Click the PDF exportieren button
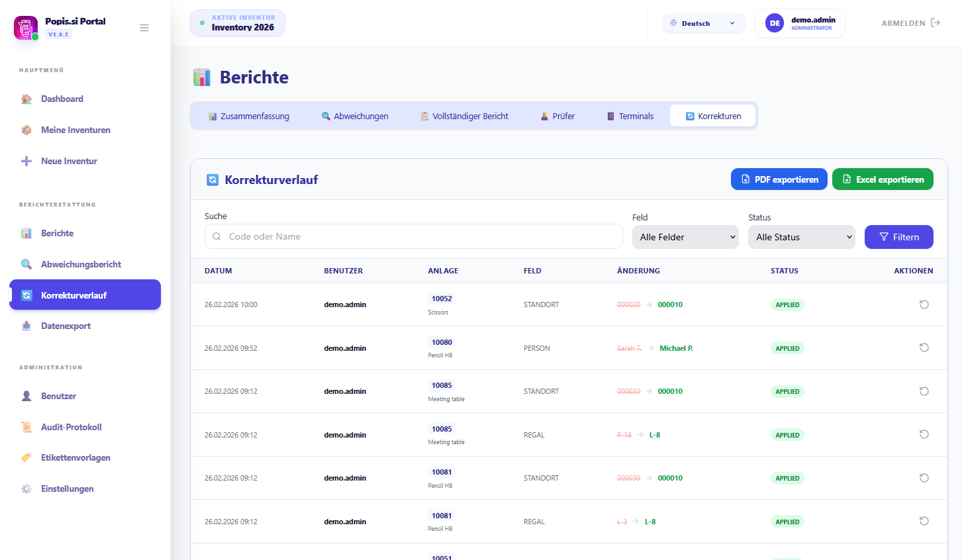 [x=779, y=179]
